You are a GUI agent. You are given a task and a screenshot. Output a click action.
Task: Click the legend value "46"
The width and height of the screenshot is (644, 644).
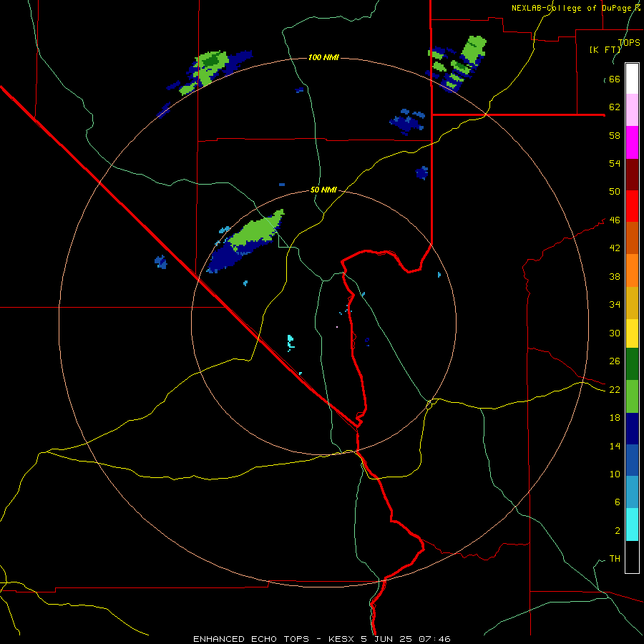615,220
